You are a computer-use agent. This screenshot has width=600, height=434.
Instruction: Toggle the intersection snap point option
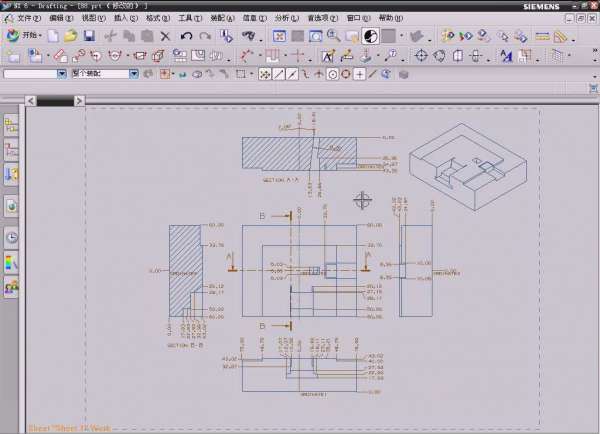coord(319,74)
